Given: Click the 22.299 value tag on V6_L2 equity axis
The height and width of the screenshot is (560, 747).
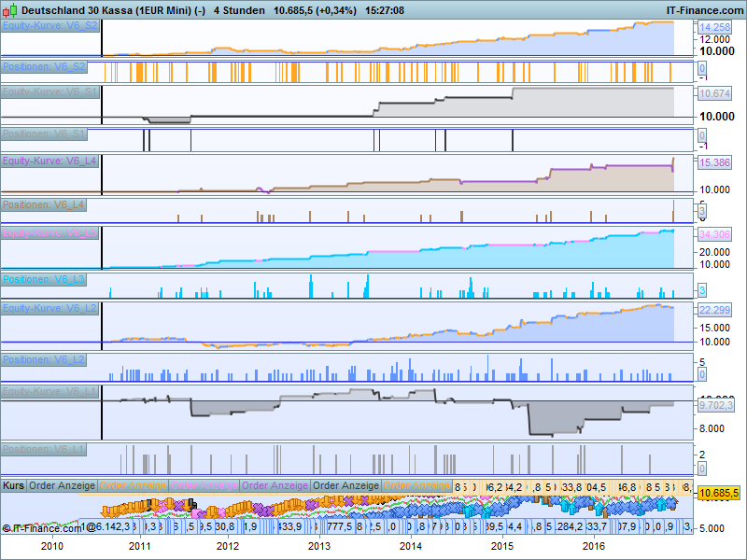Looking at the screenshot, I should [714, 310].
